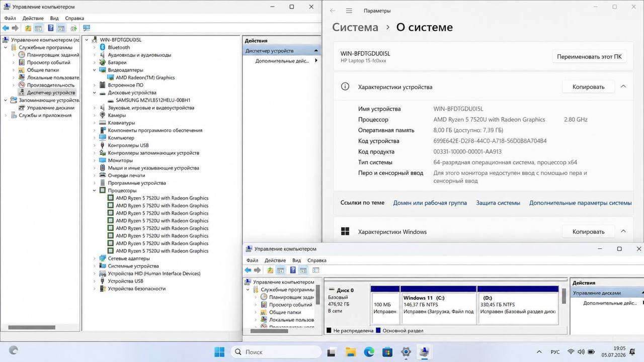The image size is (644, 362).
Task: Click the taskbar Поиск search box
Action: pyautogui.click(x=276, y=352)
